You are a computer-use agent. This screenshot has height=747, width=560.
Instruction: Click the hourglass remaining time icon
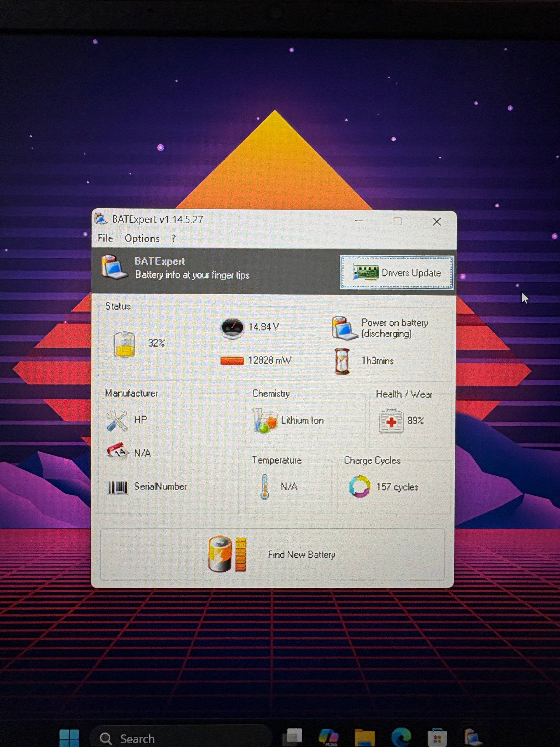[342, 361]
